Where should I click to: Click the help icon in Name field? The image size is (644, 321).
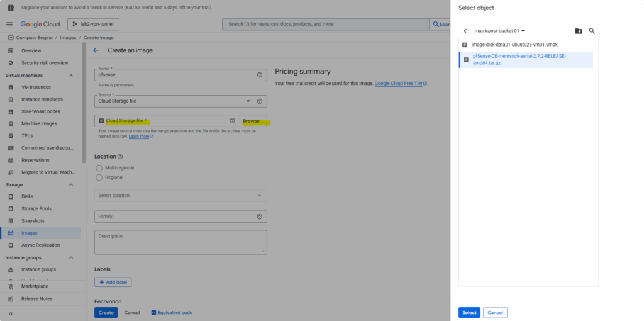[x=260, y=75]
